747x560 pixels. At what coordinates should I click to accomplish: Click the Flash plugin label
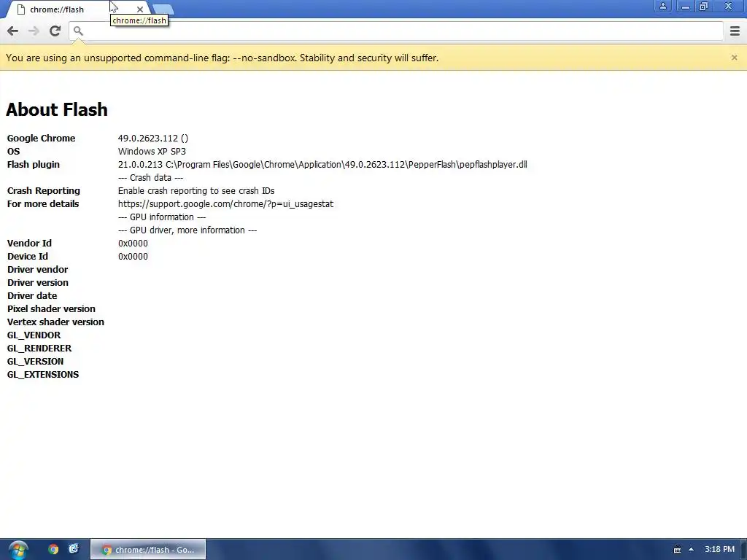pyautogui.click(x=34, y=165)
